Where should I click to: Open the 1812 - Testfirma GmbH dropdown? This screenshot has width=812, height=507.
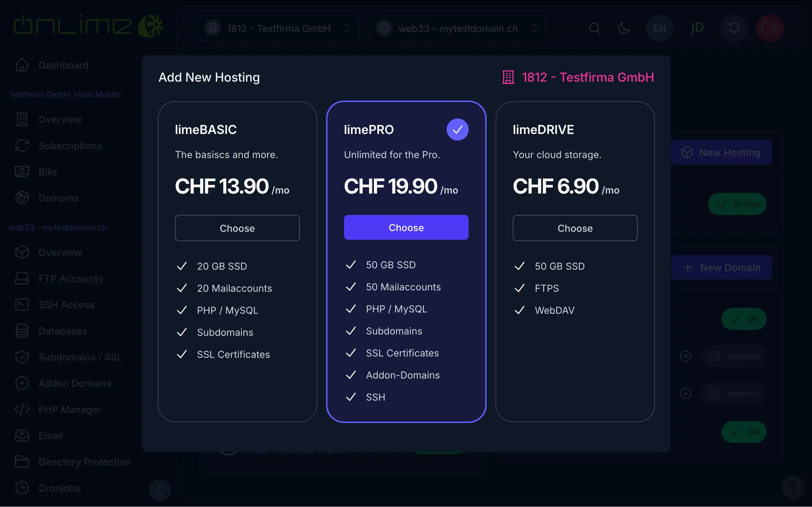tap(279, 28)
